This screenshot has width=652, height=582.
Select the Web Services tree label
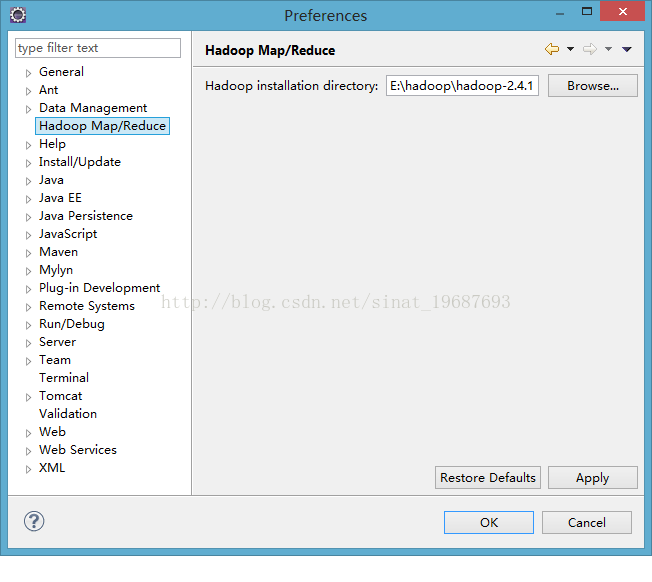pyautogui.click(x=78, y=450)
